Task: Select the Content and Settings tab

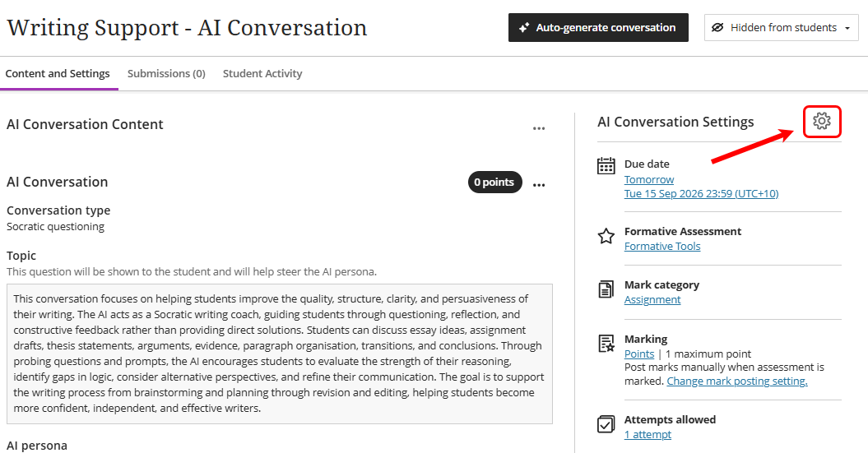Action: coord(58,73)
